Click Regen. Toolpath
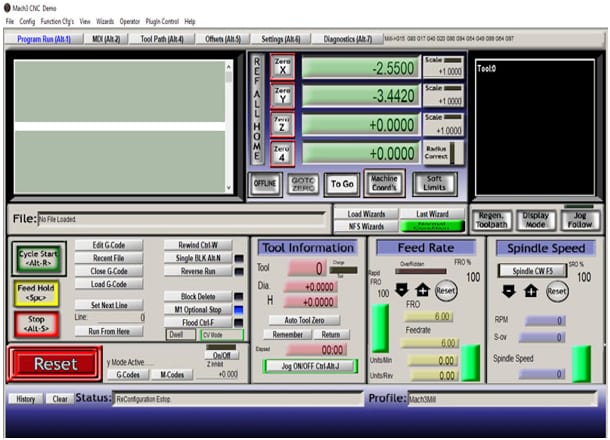This screenshot has height=440, width=610. coord(491,220)
